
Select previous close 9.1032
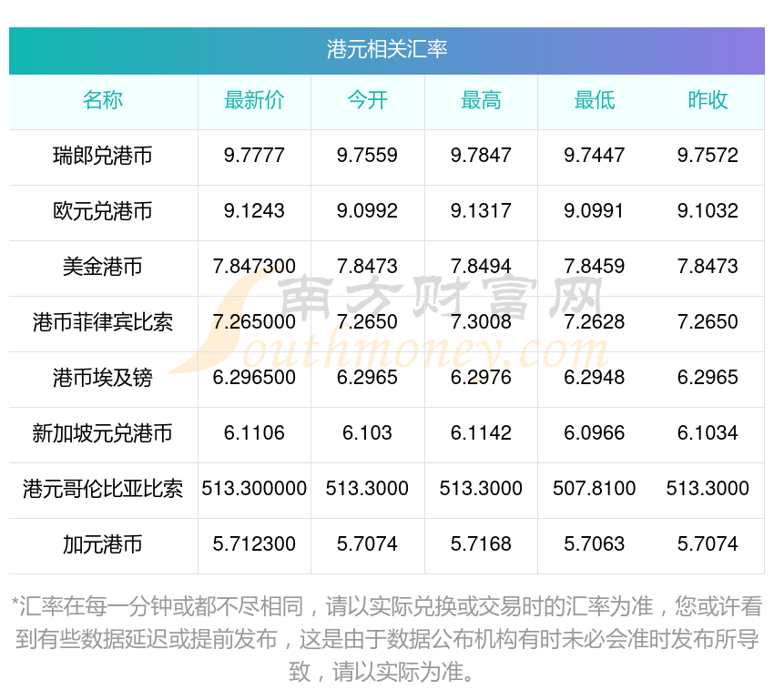pyautogui.click(x=708, y=211)
